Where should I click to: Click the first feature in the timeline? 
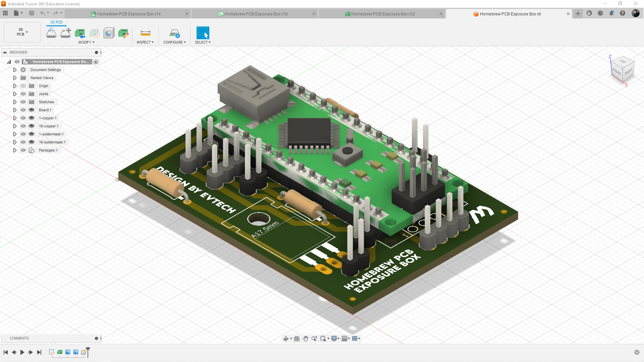51,352
